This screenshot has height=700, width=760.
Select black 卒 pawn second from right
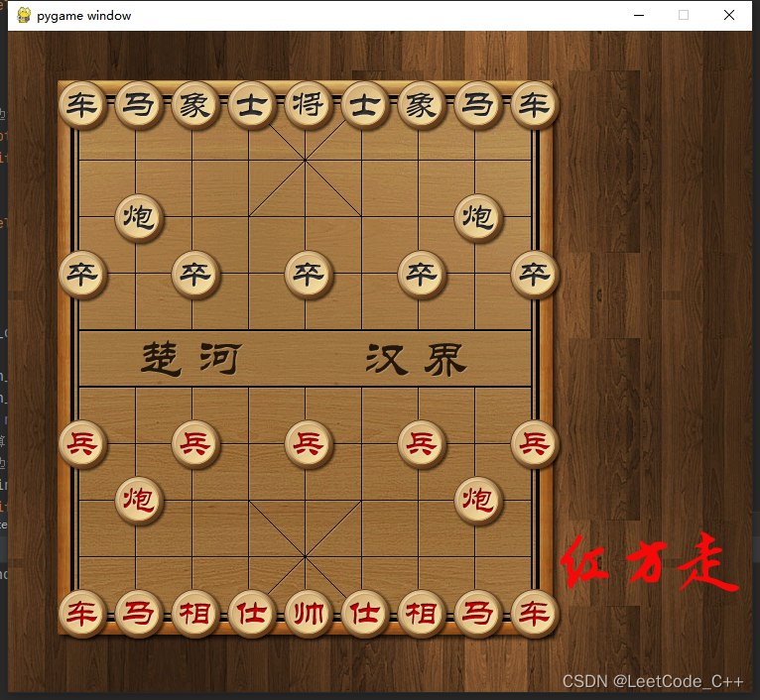point(422,275)
